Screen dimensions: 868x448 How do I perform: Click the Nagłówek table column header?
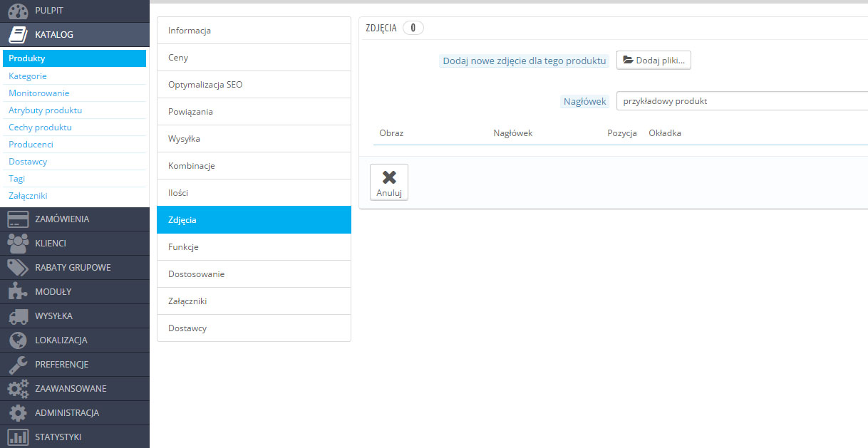pyautogui.click(x=512, y=133)
